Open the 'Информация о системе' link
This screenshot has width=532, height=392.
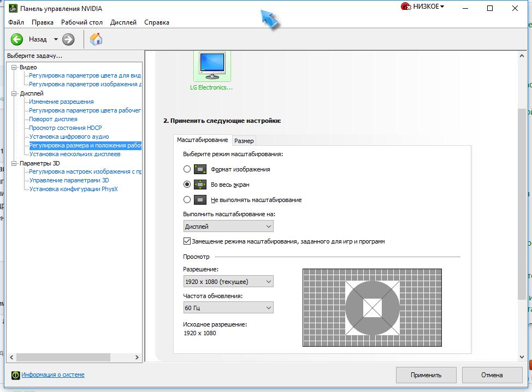pos(53,375)
